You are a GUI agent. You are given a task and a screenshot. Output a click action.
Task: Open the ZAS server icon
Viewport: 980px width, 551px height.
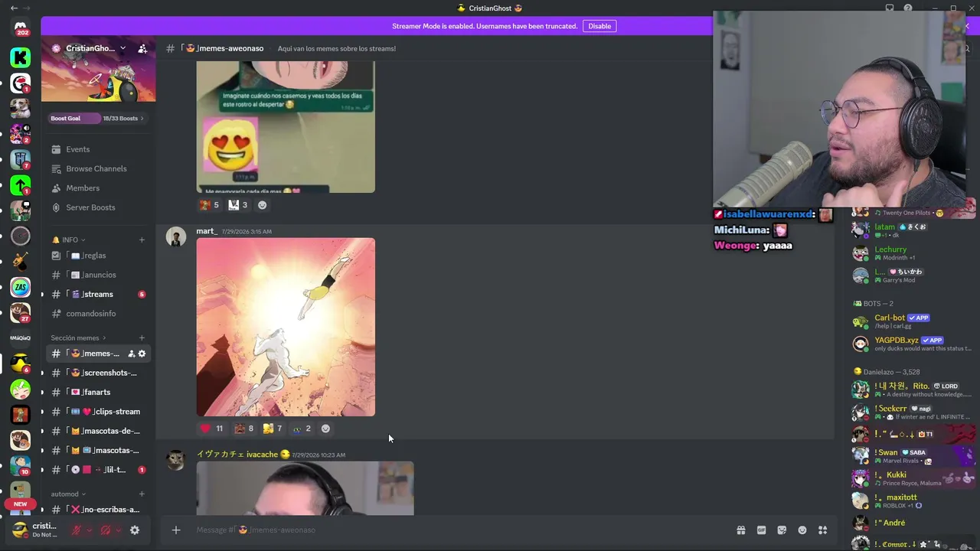point(21,287)
